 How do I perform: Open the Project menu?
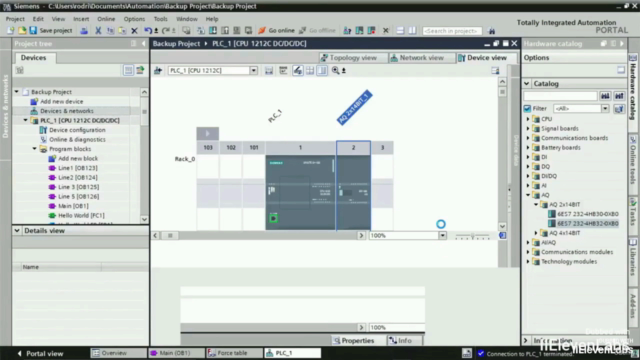(x=15, y=19)
